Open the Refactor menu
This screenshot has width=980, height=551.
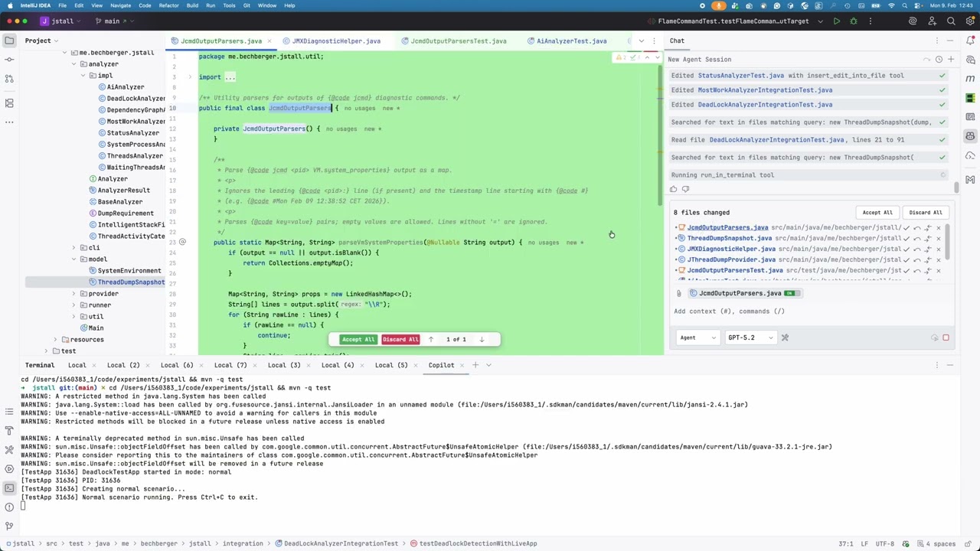(x=168, y=5)
